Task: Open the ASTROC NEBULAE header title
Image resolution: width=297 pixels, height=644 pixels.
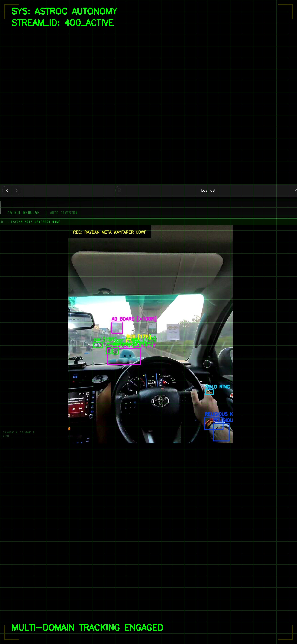Action: coord(23,213)
